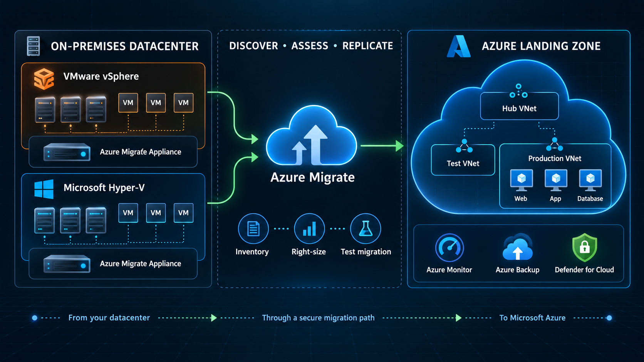Click the leftmost VMware host server icon
The height and width of the screenshot is (362, 644).
coord(45,110)
